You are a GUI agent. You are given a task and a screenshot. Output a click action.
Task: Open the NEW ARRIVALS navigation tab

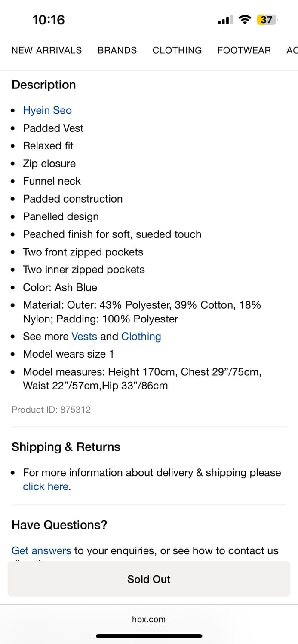[x=46, y=50]
